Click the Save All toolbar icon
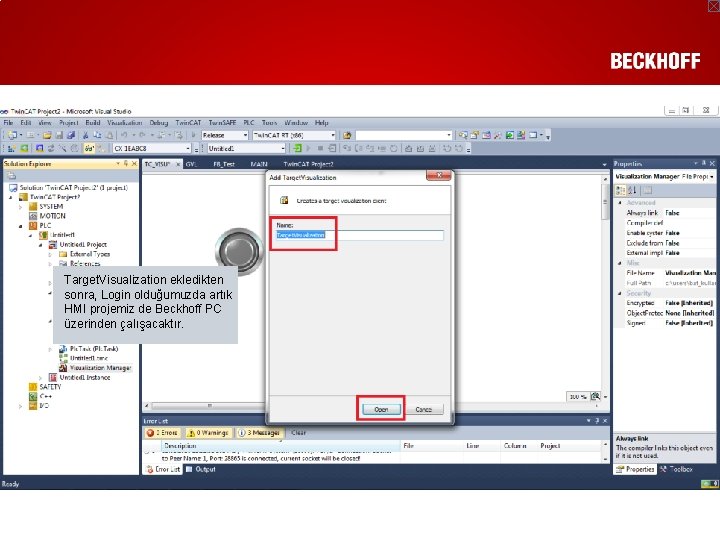The image size is (720, 540). [x=71, y=135]
